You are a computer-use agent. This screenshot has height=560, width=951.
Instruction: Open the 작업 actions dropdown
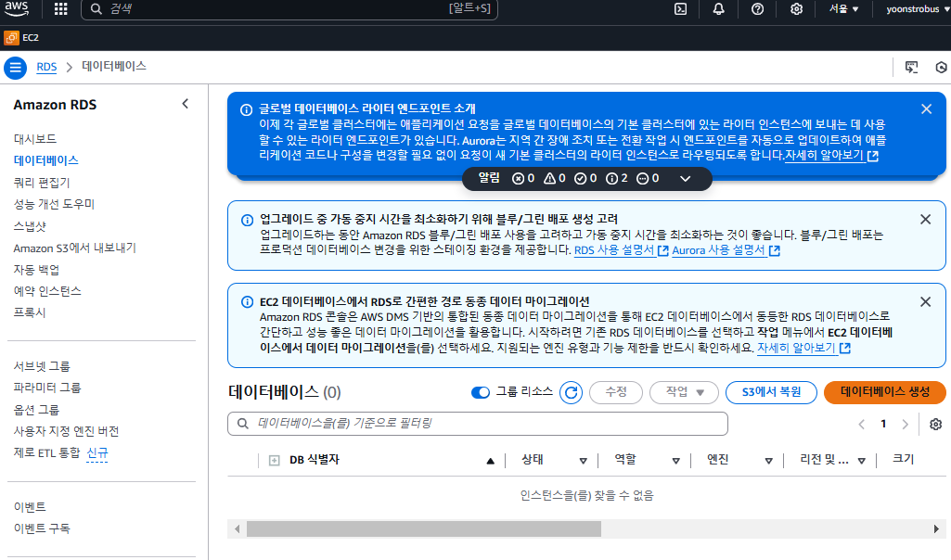pos(684,392)
